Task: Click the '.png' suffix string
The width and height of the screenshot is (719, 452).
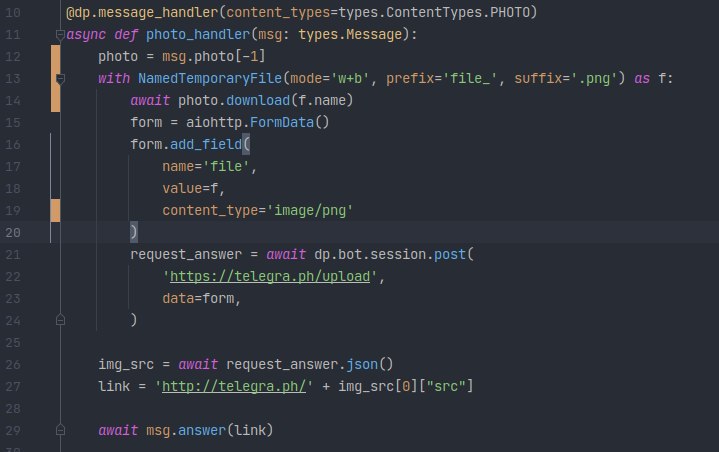Action: pos(593,78)
